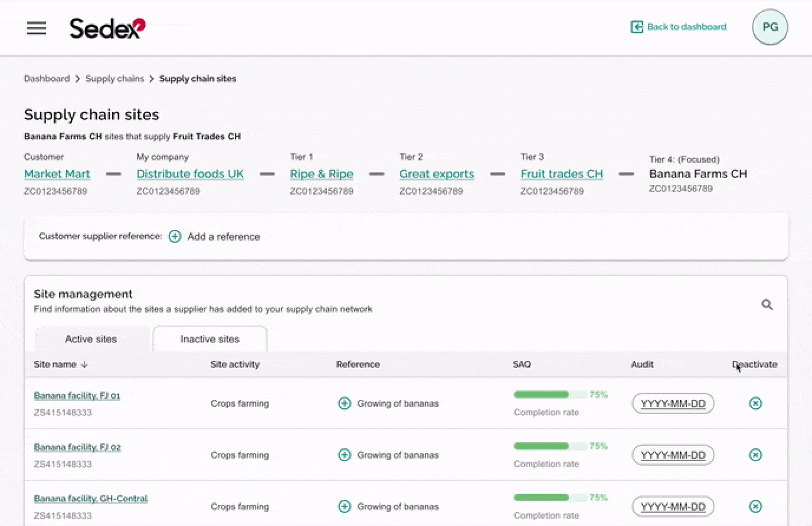Click the Back to dashboard arrow icon
Image resolution: width=812 pixels, height=526 pixels.
pos(637,27)
